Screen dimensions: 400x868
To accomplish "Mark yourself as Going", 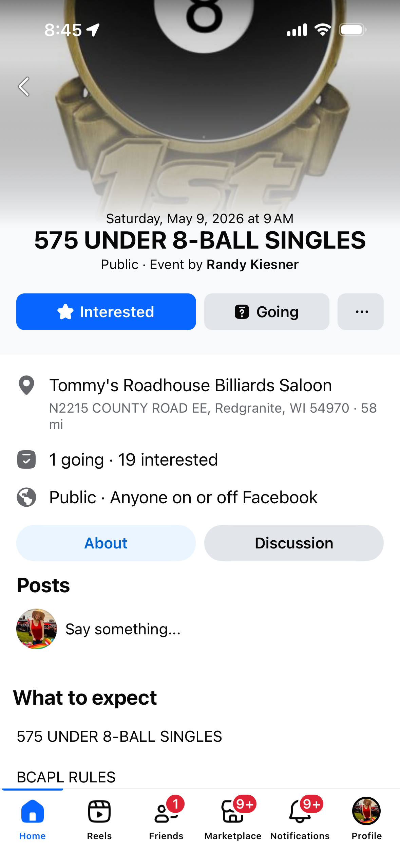I will pos(267,312).
